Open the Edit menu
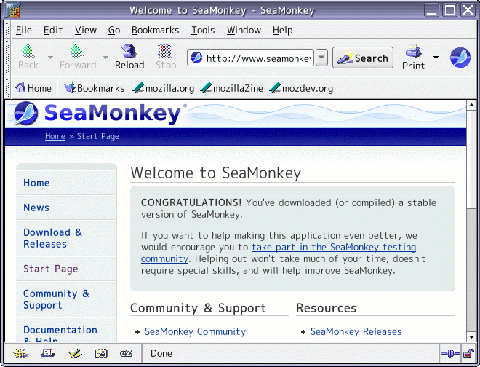This screenshot has height=367, width=480. coord(53,30)
